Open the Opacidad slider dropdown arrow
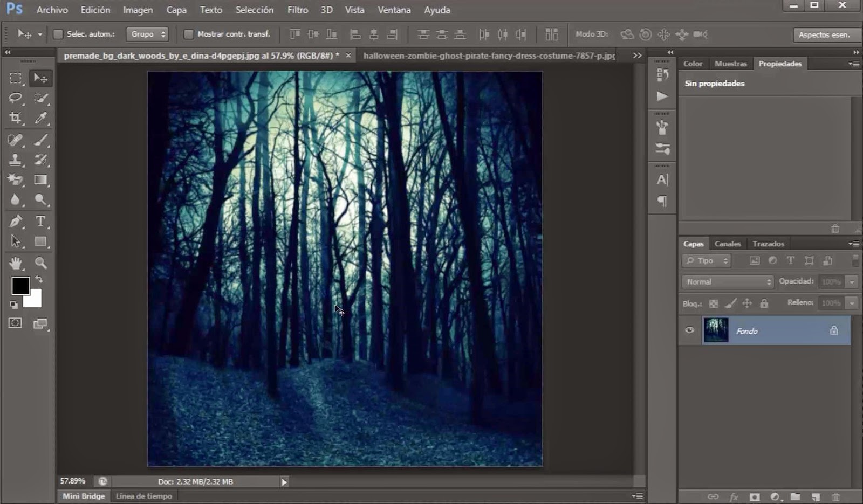Viewport: 863px width, 504px height. coord(852,281)
